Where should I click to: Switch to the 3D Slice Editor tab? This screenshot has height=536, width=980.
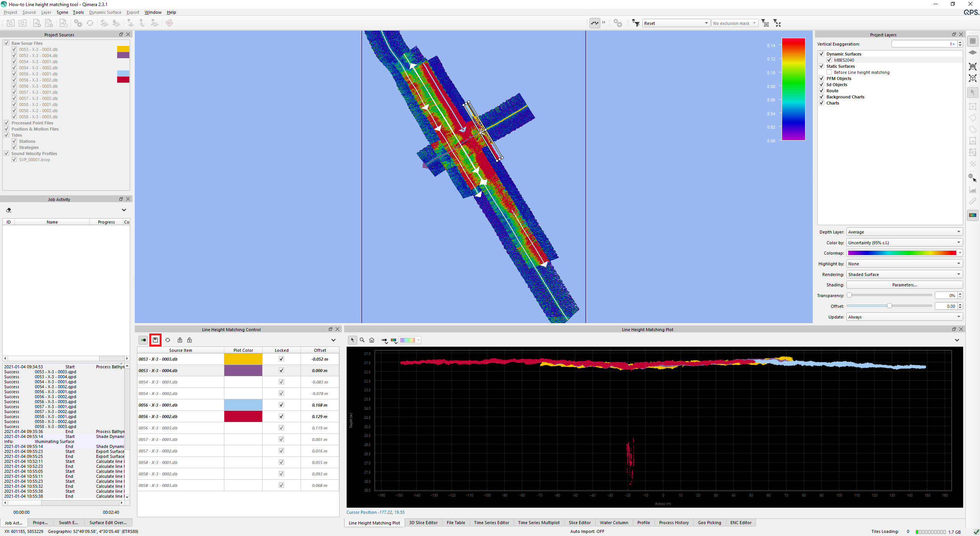pyautogui.click(x=423, y=523)
